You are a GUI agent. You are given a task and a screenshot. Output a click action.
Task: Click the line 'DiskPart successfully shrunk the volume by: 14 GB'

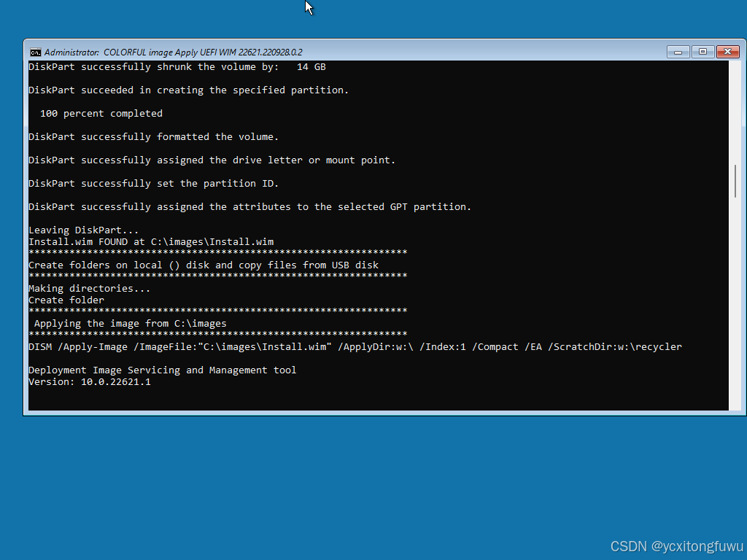click(x=177, y=67)
